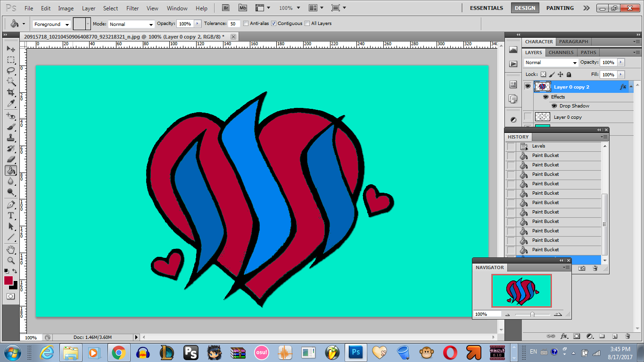
Task: Select the Pen tool
Action: pyautogui.click(x=11, y=205)
